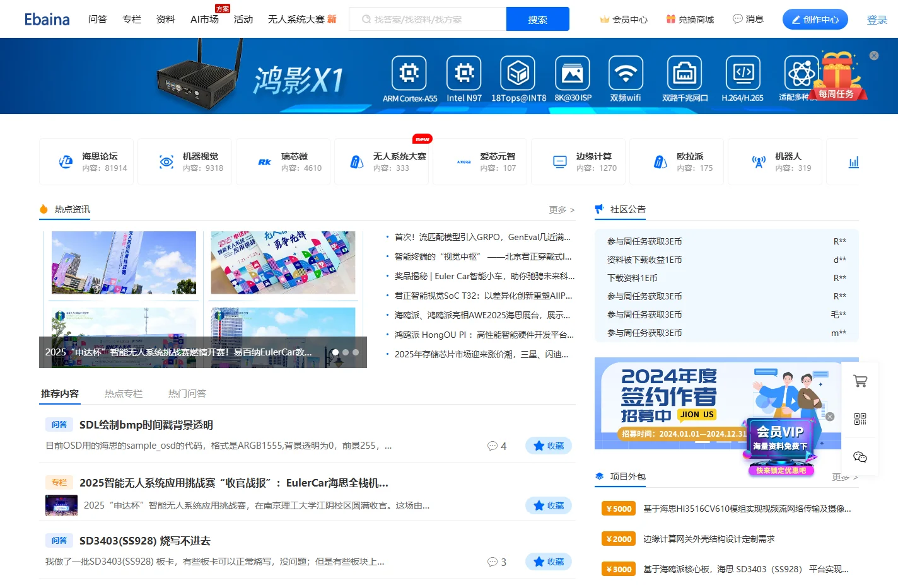Image resolution: width=898 pixels, height=588 pixels.
Task: Click the 欧拉派 category icon
Action: (x=661, y=162)
